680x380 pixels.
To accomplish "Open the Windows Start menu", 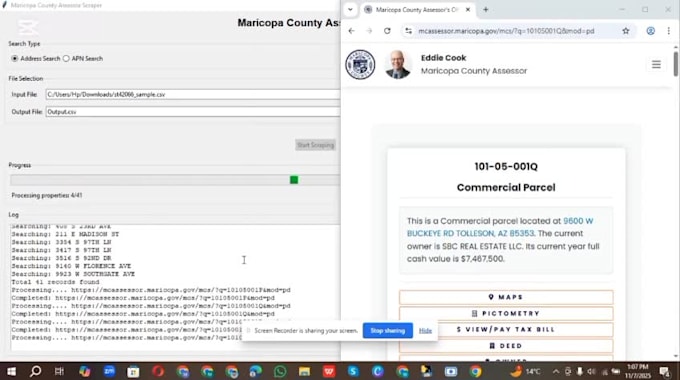I will (x=11, y=371).
